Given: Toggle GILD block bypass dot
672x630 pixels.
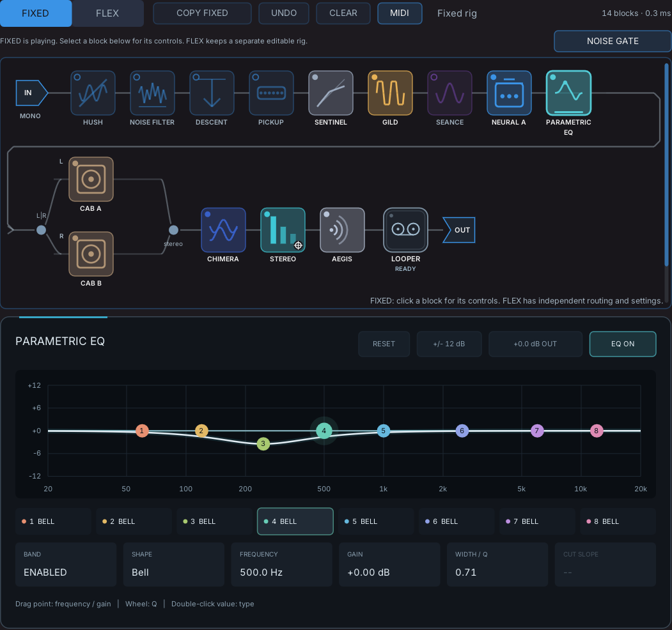Looking at the screenshot, I should tap(374, 77).
